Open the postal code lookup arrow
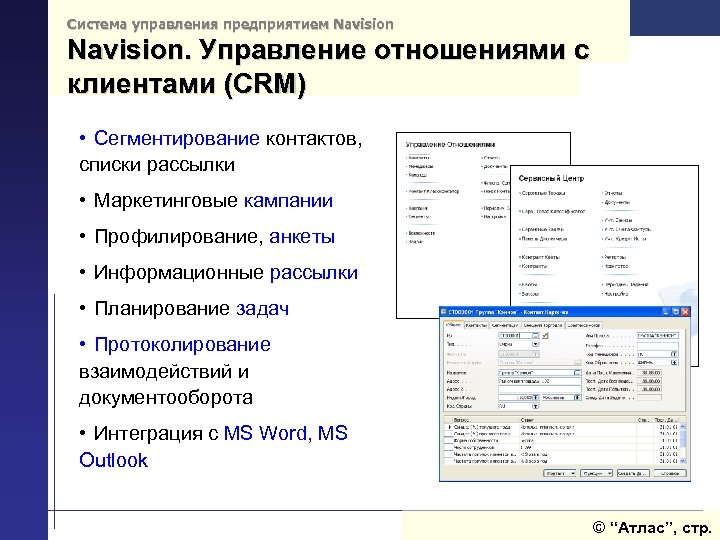Screen dimensions: 720x540 (535, 397)
